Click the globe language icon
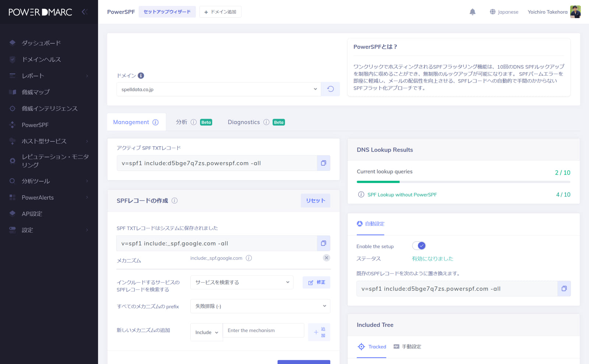589x364 pixels. pos(493,12)
